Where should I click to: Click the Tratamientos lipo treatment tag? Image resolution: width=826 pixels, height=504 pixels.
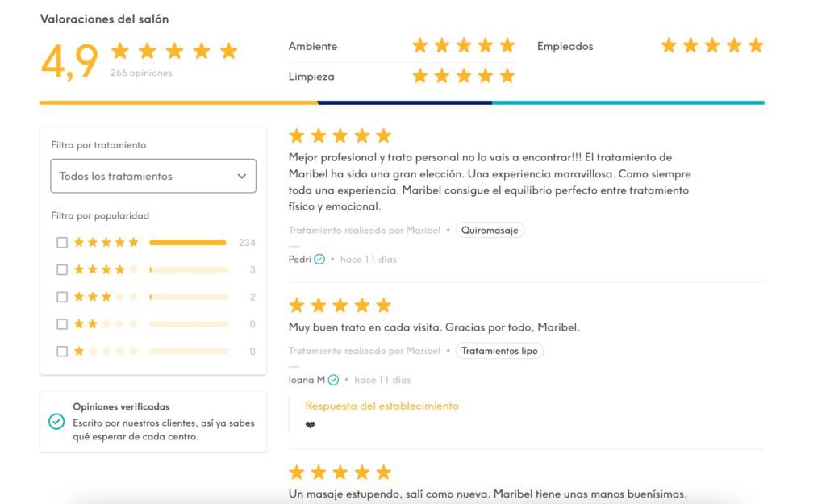tap(499, 352)
